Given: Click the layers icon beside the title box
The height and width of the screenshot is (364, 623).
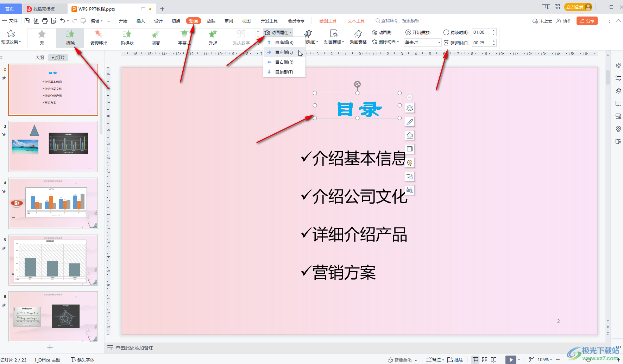Looking at the screenshot, I should (x=409, y=108).
